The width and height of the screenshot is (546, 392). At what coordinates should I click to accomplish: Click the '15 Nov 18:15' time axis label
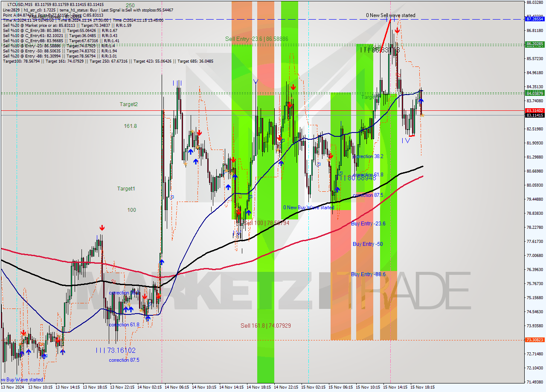[422, 387]
